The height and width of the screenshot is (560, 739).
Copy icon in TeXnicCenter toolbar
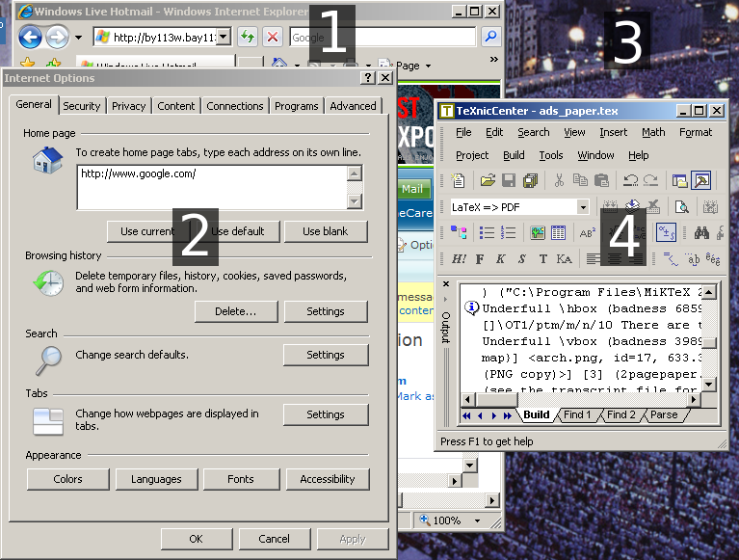580,180
